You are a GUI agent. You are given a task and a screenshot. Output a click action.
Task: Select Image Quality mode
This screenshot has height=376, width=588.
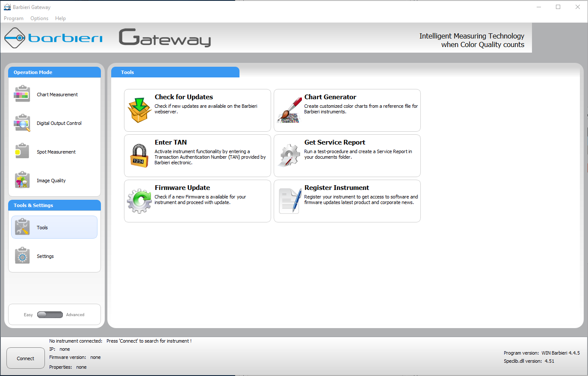54,181
